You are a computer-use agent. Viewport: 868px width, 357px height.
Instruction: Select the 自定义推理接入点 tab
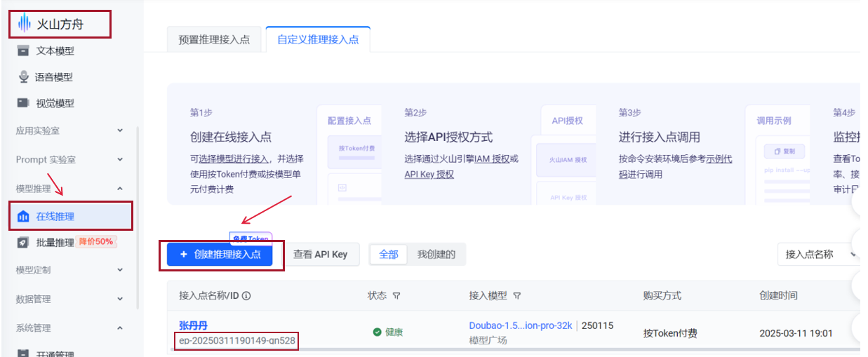pos(318,40)
